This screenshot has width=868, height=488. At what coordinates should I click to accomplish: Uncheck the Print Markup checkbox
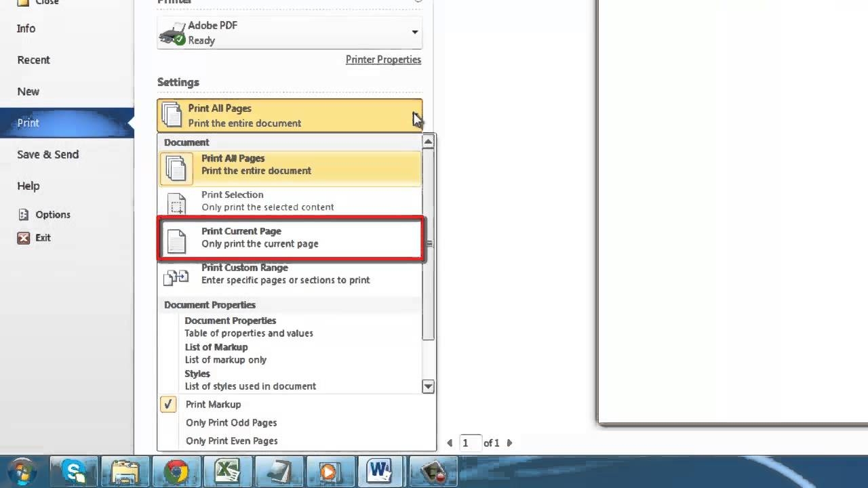tap(167, 404)
